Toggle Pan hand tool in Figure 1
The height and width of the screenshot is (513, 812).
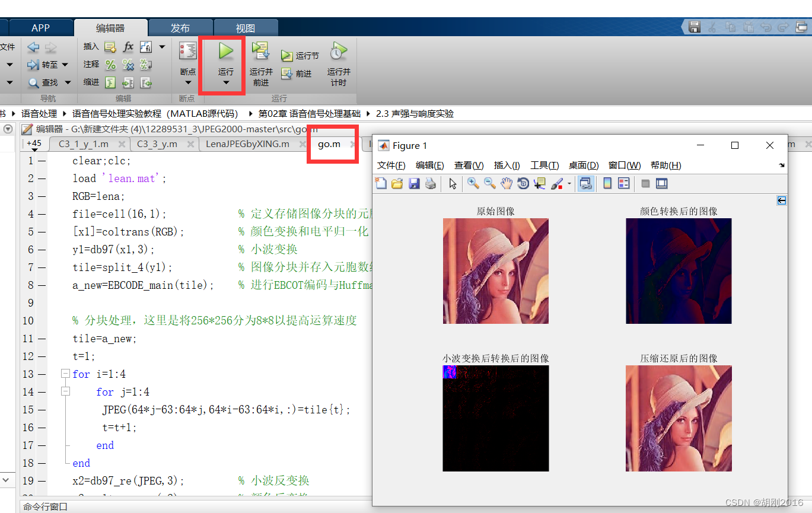click(x=507, y=184)
